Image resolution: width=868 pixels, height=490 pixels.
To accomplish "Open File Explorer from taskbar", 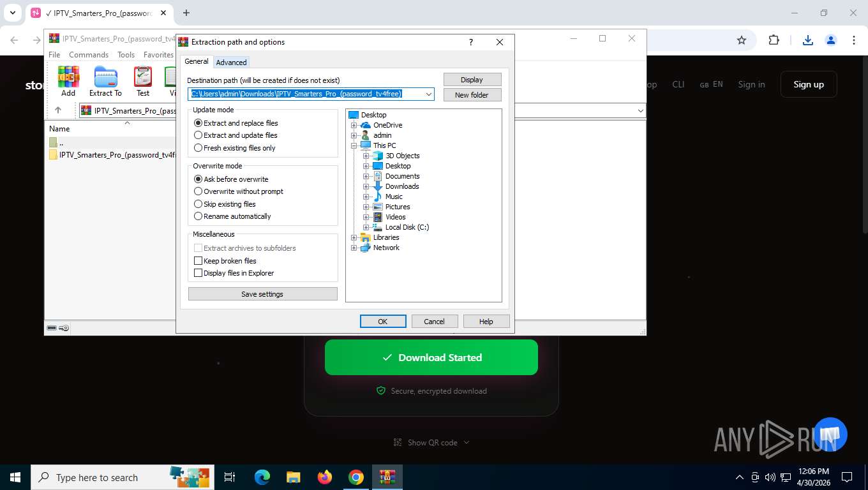I will pyautogui.click(x=293, y=477).
